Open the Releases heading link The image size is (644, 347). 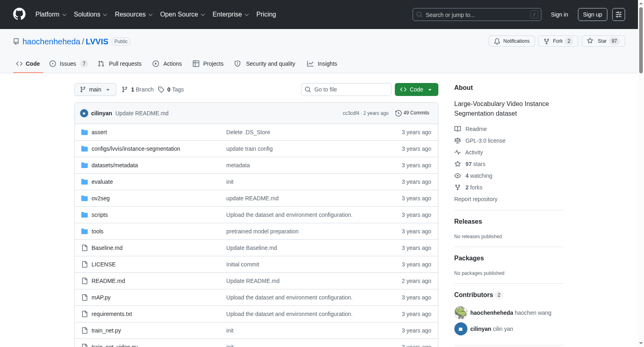(x=468, y=222)
